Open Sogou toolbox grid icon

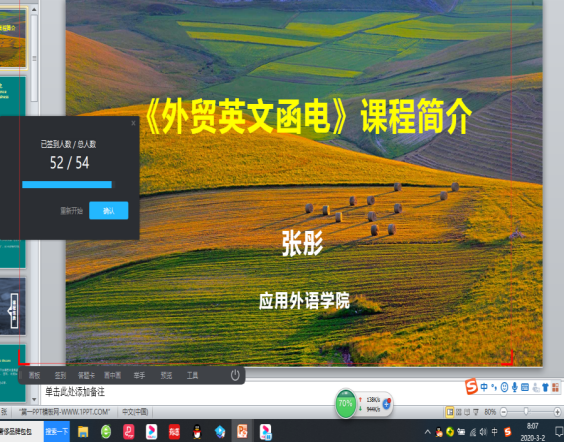pyautogui.click(x=555, y=387)
